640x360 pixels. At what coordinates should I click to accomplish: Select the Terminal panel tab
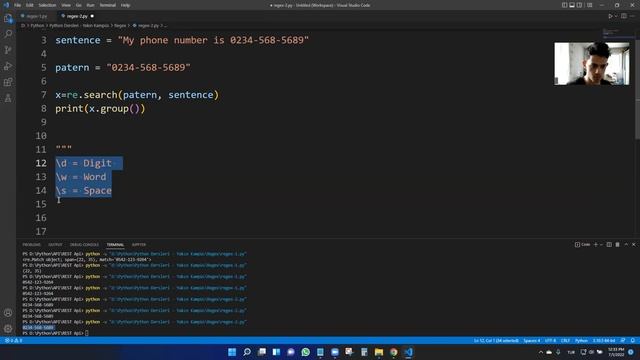point(115,244)
